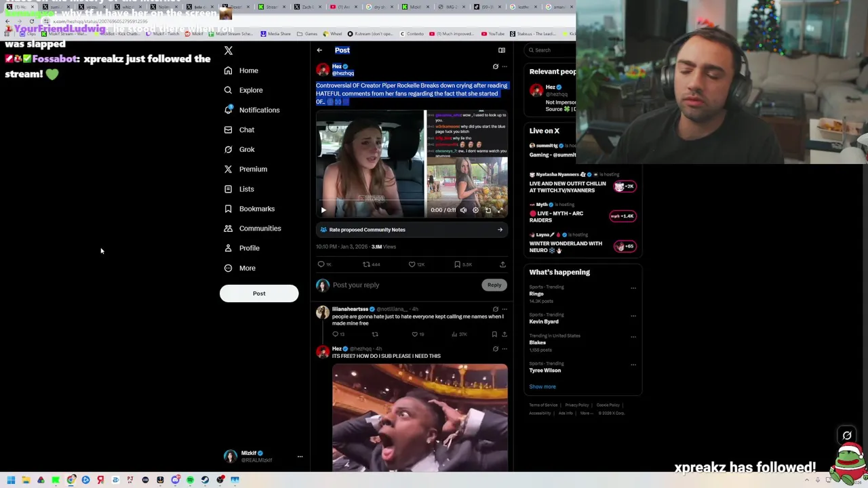Open Communities in sidebar
The width and height of the screenshot is (868, 488).
pyautogui.click(x=252, y=228)
